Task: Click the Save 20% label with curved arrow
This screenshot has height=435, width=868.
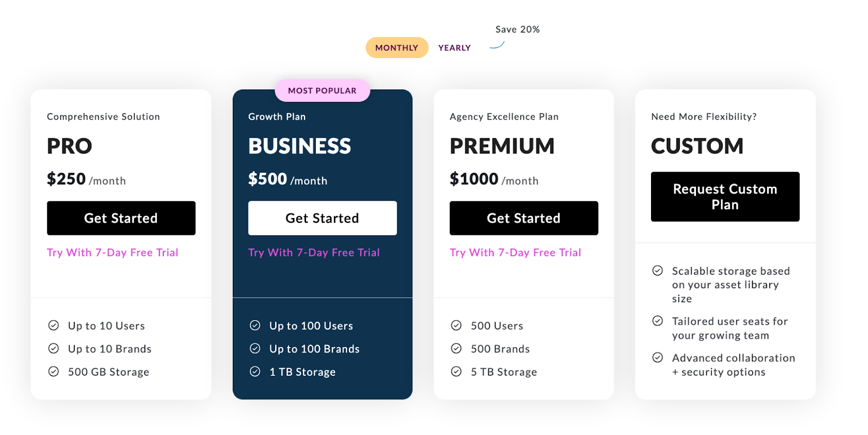Action: click(x=517, y=29)
